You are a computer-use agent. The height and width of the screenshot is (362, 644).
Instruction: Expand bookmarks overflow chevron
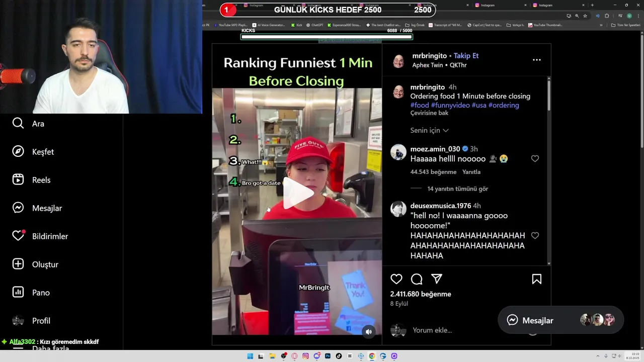coord(601,25)
